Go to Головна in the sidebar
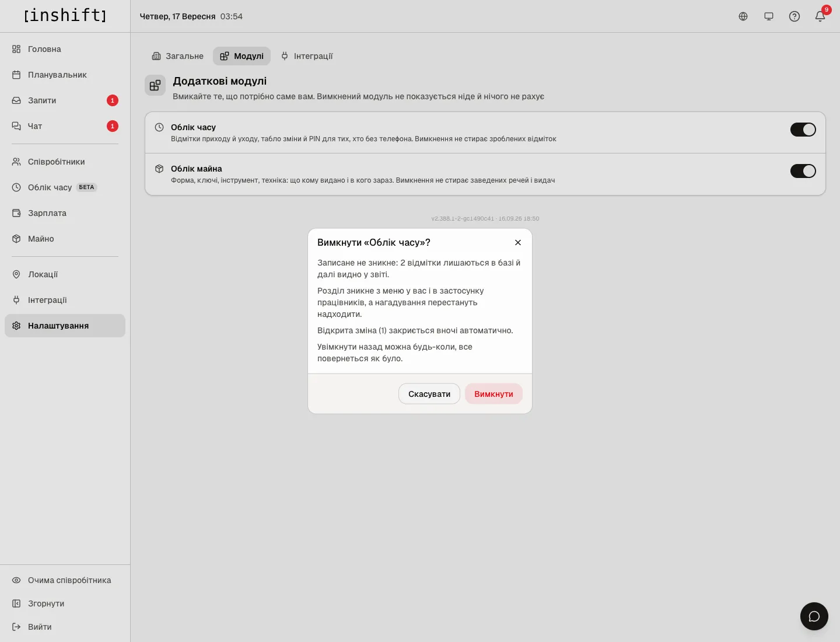Viewport: 840px width, 642px height. (65, 49)
